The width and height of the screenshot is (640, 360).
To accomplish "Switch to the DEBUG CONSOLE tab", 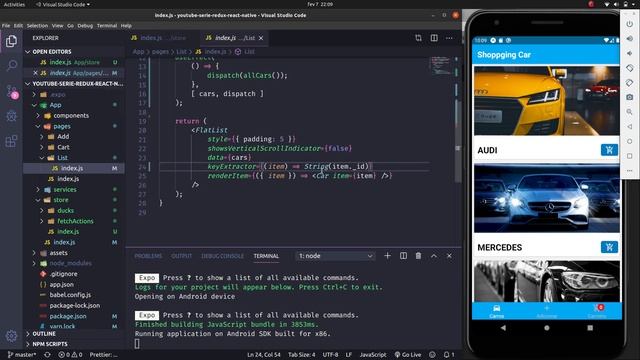I will click(222, 256).
